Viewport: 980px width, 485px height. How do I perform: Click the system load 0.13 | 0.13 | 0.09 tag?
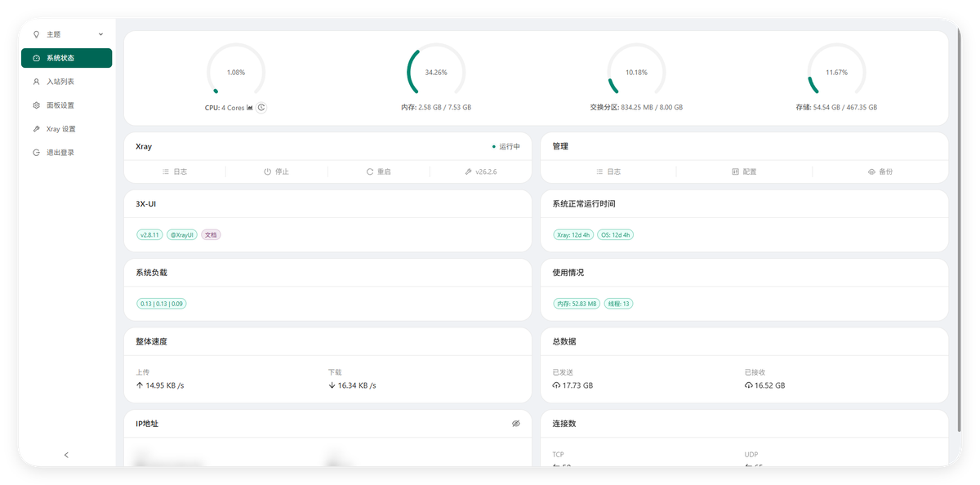(x=162, y=304)
